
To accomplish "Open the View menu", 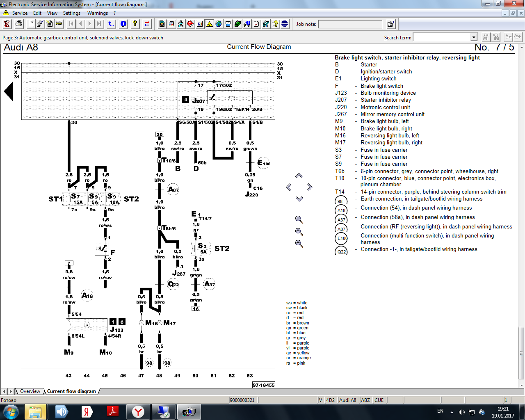I will pyautogui.click(x=52, y=13).
